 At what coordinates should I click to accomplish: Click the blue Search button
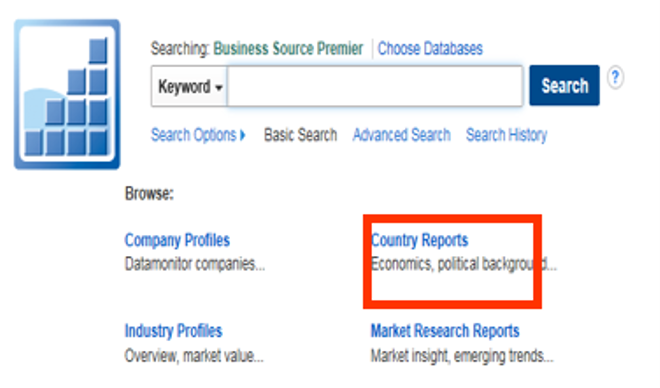tap(564, 85)
